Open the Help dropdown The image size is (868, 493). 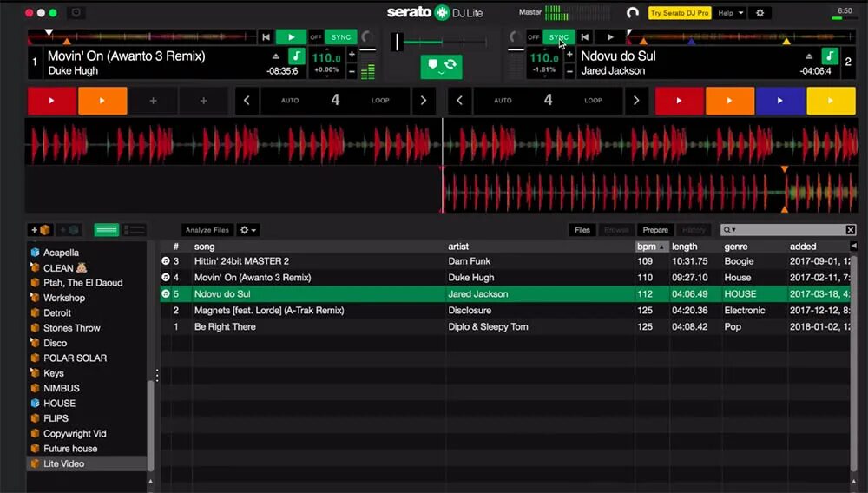[730, 13]
